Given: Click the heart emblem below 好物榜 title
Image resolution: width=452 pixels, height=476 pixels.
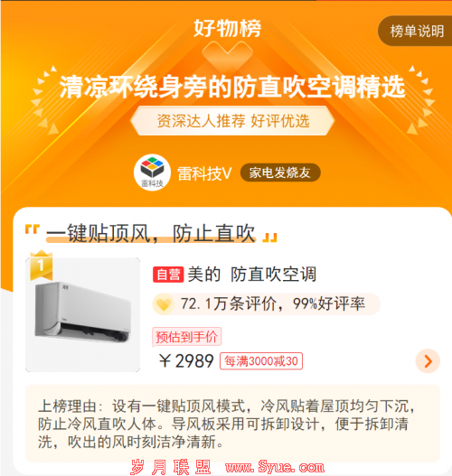Looking at the screenshot, I should tap(227, 54).
